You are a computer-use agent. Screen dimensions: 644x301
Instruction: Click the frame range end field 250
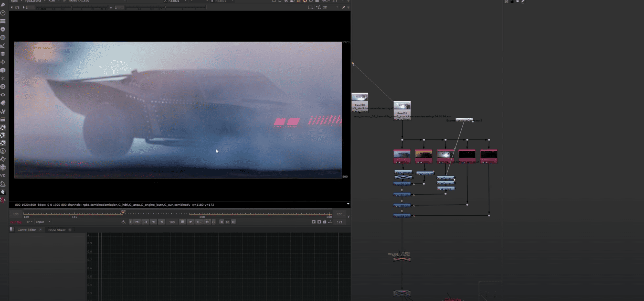pos(340,214)
